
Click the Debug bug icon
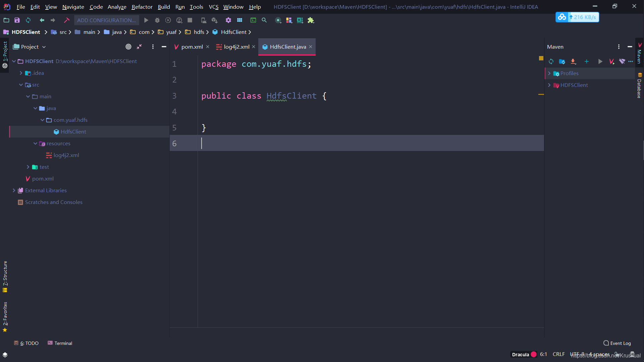157,20
